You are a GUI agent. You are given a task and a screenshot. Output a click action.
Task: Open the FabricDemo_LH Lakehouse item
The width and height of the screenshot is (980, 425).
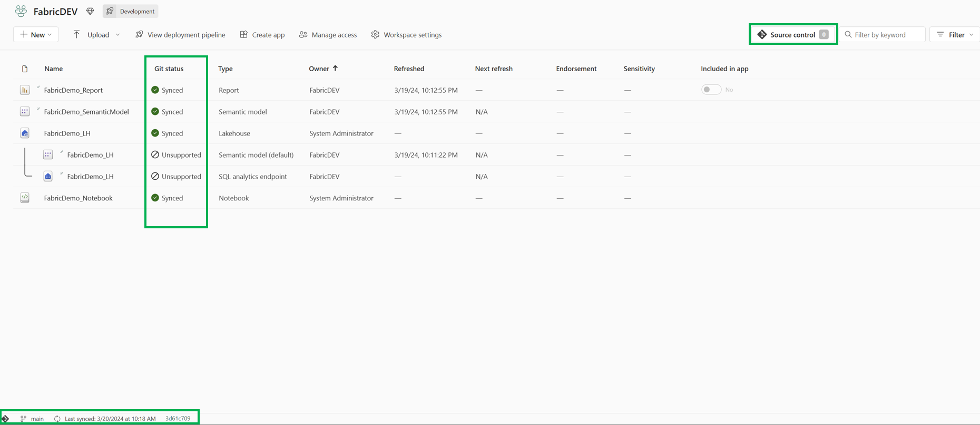pos(67,133)
